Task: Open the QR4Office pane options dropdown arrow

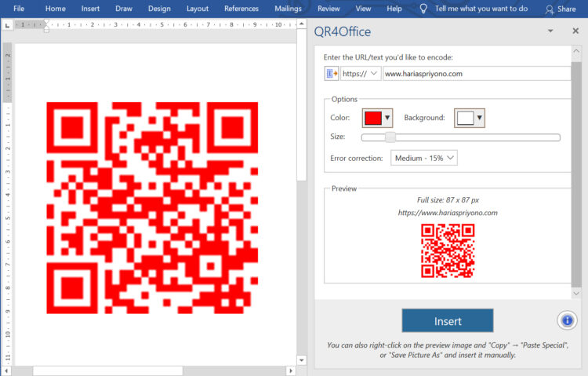Action: pyautogui.click(x=550, y=31)
